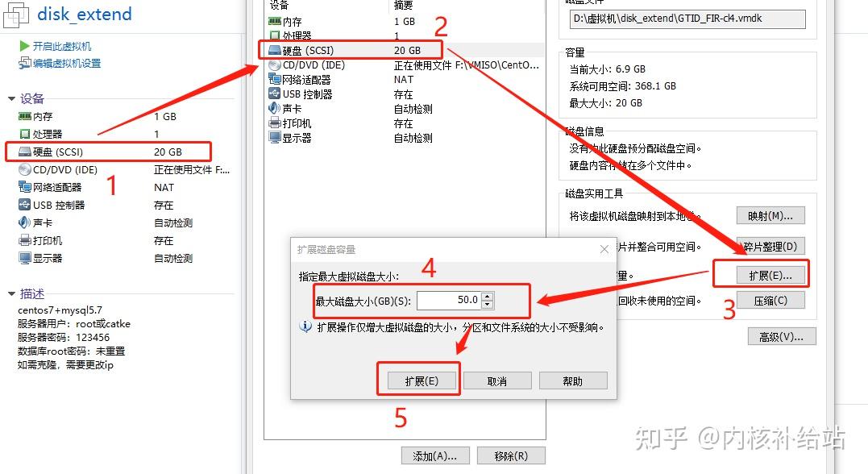Select 网络适配器 row in settings hardware list

click(404, 79)
